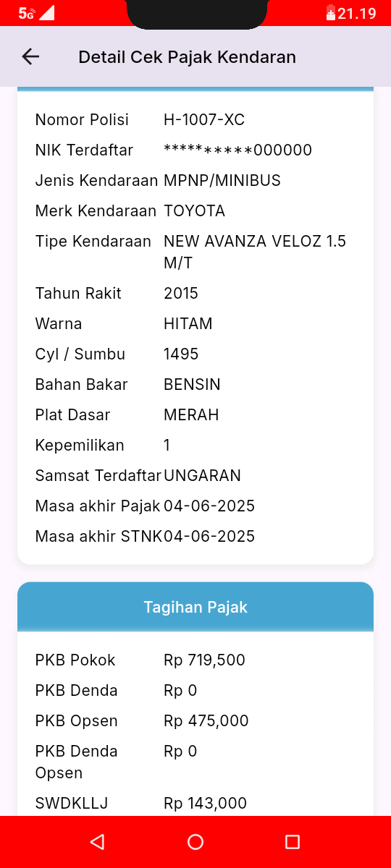The height and width of the screenshot is (868, 391).
Task: Tap the MPNP/MINIBUS vehicle type value
Action: pos(222,180)
